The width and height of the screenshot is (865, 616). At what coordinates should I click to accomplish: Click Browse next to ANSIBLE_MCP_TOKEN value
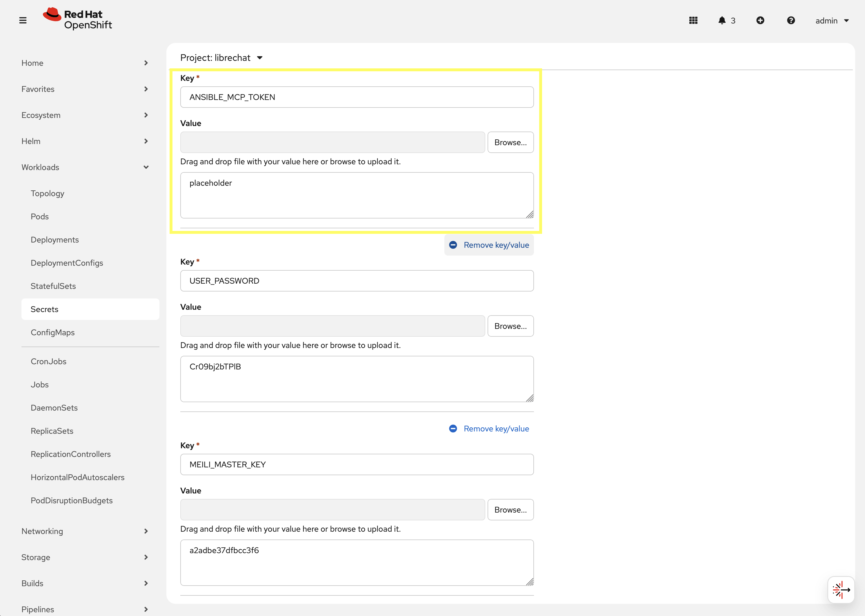point(511,142)
